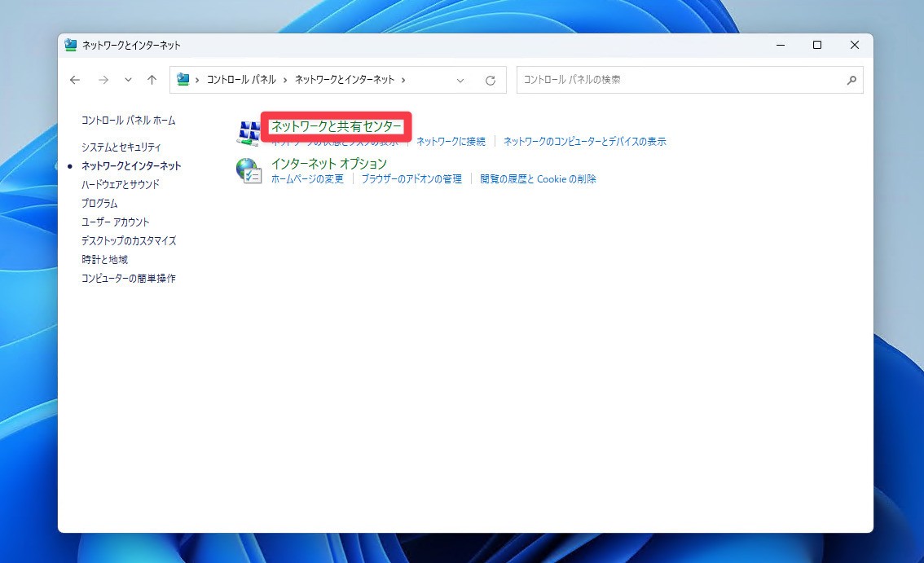Open インターネット オプション
This screenshot has height=563, width=924.
(x=329, y=163)
